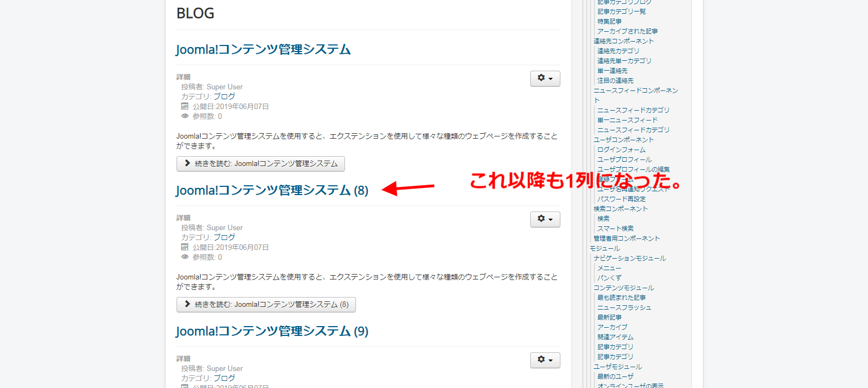
Task: Click eye icon in article (8) details
Action: [185, 257]
